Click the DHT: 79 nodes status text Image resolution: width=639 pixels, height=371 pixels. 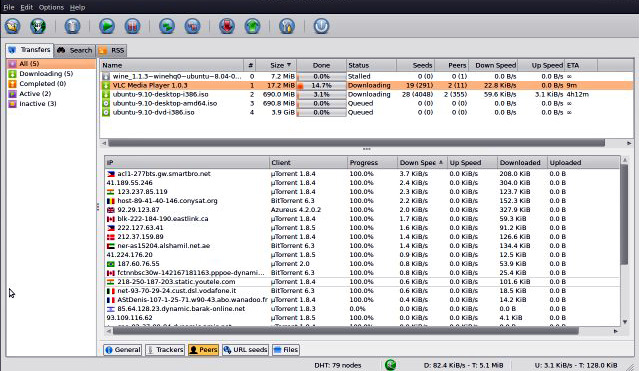point(337,365)
